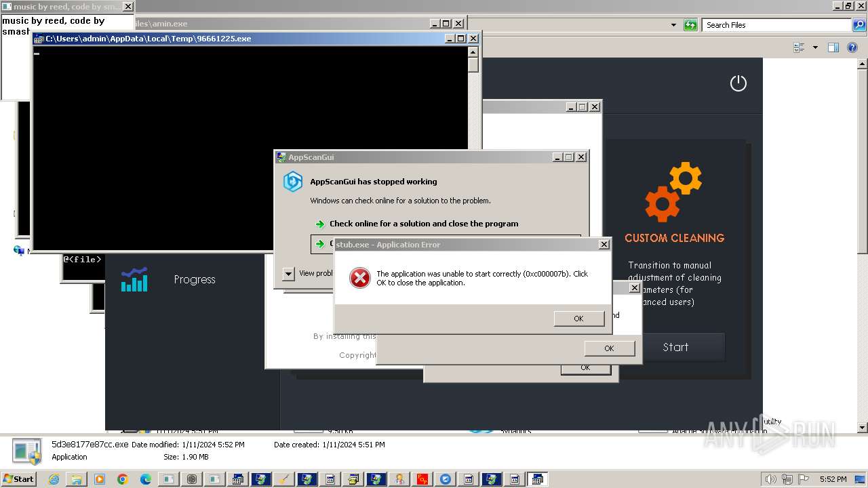Toggle the preview pane in Explorer

point(833,47)
